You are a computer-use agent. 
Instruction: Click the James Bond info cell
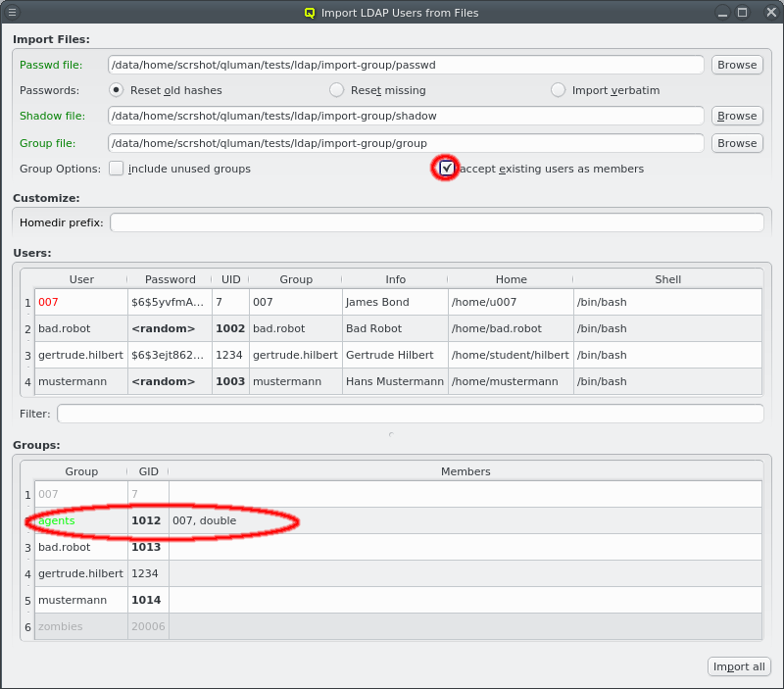point(396,302)
